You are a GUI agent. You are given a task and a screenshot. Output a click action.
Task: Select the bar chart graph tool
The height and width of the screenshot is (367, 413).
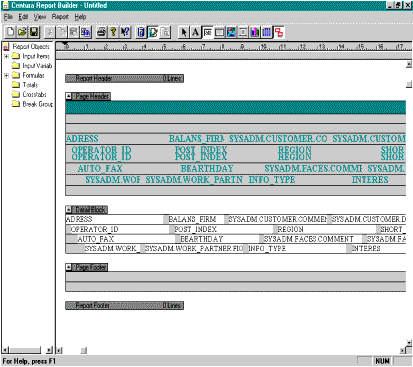(x=255, y=32)
